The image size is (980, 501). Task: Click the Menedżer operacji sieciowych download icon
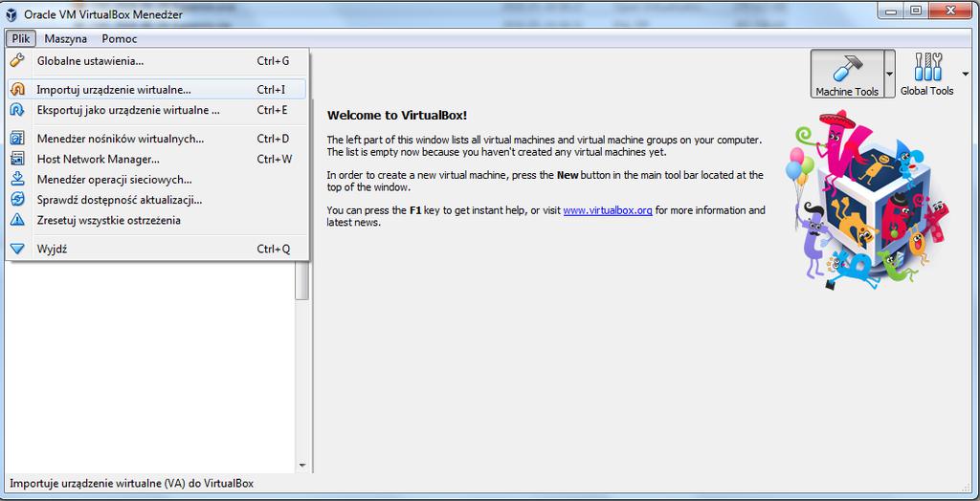17,180
